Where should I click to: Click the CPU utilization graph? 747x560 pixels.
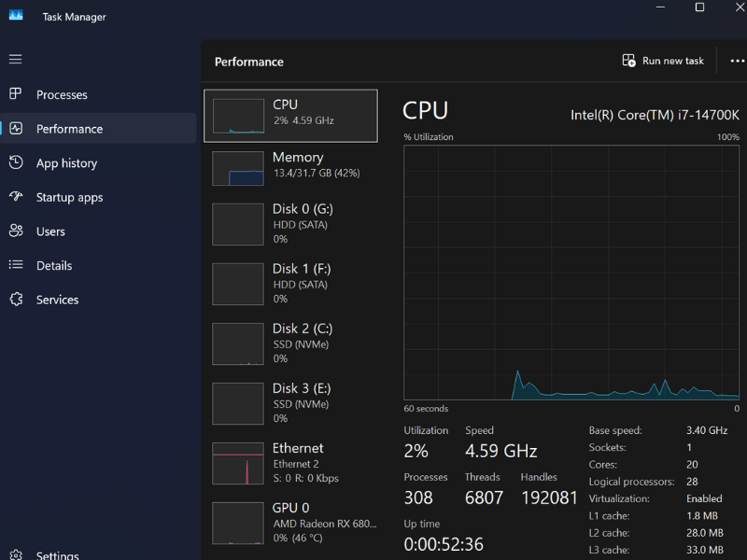[x=571, y=272]
